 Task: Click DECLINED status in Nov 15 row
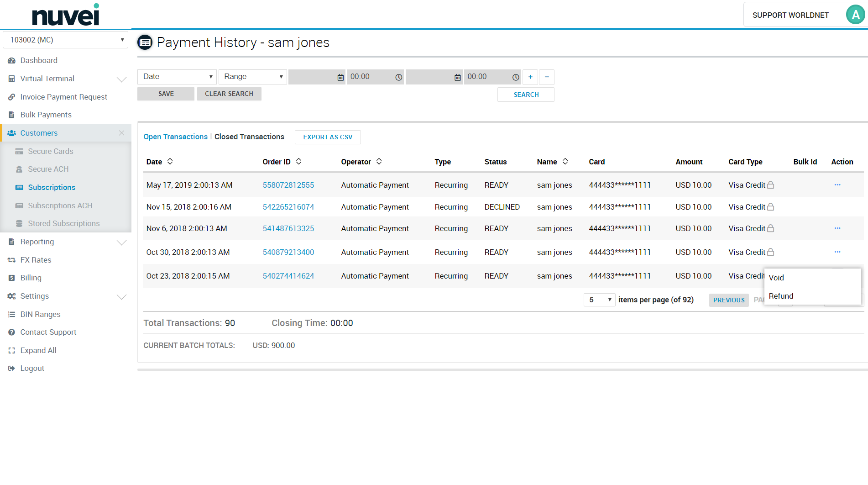pyautogui.click(x=502, y=207)
